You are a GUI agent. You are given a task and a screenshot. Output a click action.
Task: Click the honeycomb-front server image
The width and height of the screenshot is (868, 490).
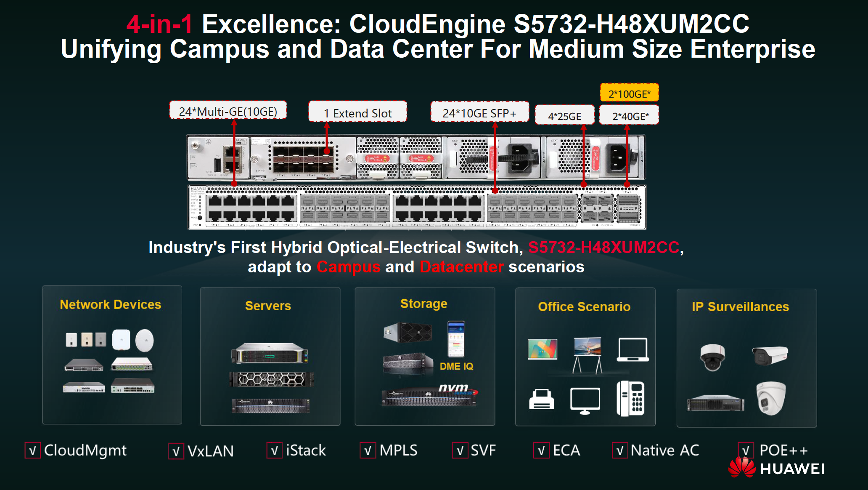tap(271, 379)
